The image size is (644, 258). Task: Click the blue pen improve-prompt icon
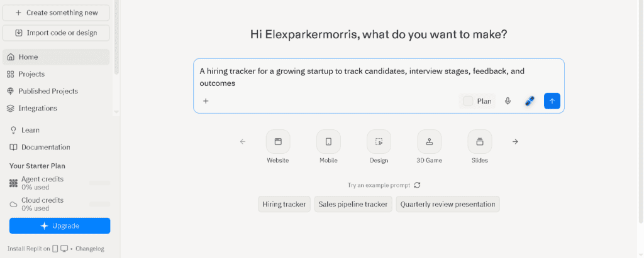[x=530, y=101]
